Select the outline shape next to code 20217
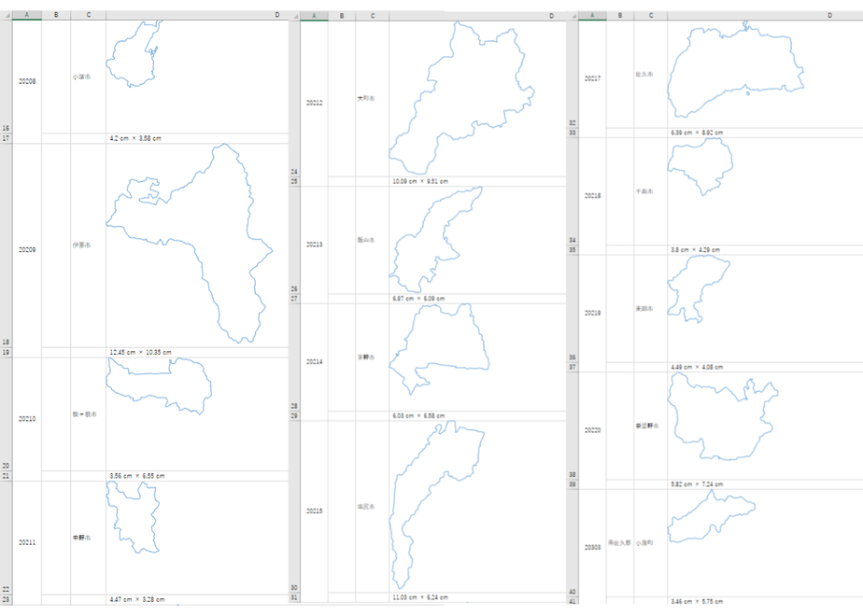 (x=735, y=69)
